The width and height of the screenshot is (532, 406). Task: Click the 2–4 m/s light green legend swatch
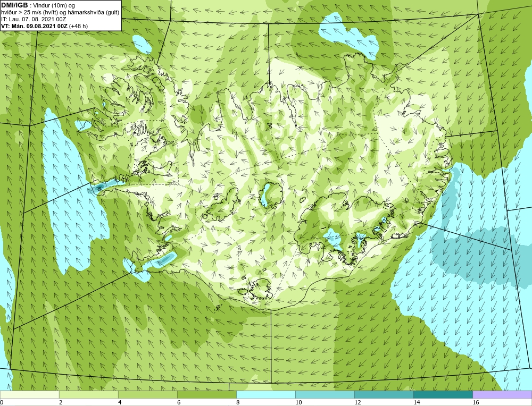88,394
